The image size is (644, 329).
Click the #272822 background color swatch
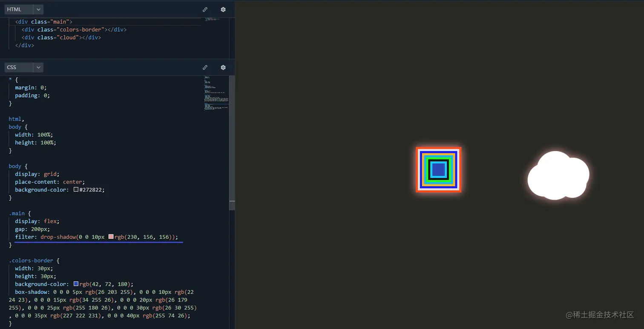tap(76, 190)
